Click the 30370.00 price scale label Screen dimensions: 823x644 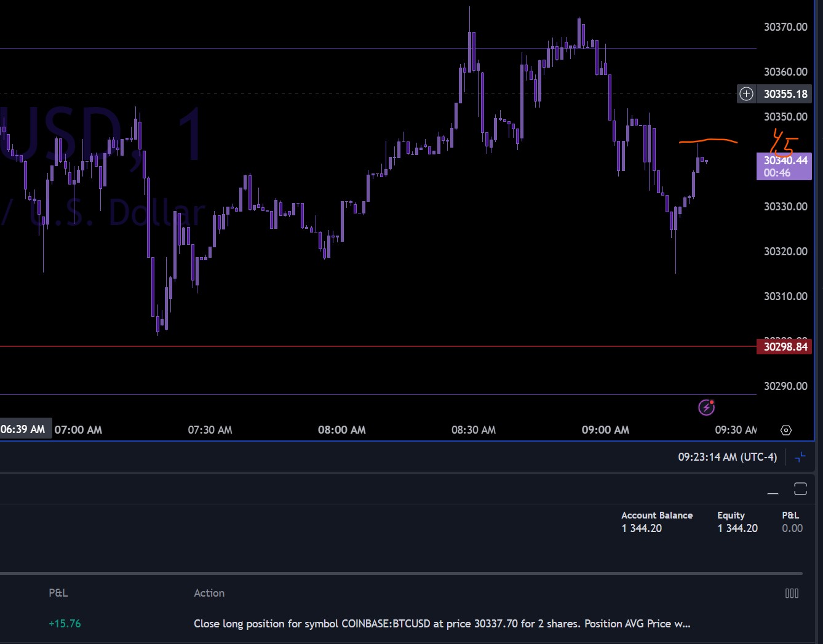[785, 26]
